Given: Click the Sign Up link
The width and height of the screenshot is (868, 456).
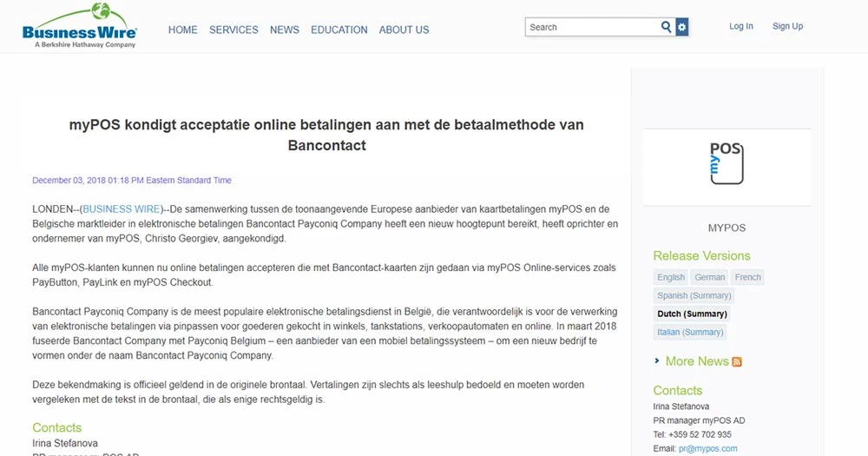Looking at the screenshot, I should pos(787,26).
